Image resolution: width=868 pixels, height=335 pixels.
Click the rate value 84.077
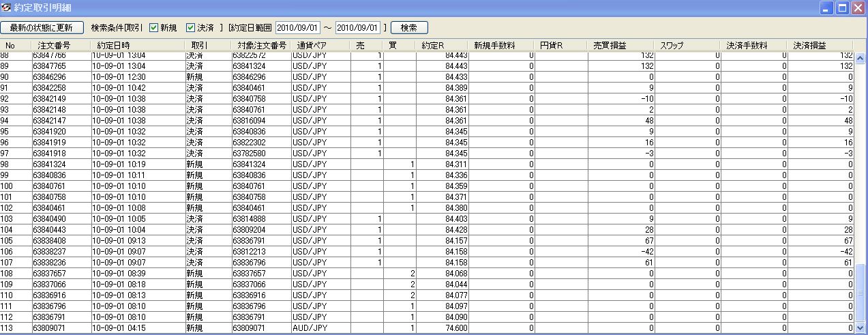coord(455,295)
